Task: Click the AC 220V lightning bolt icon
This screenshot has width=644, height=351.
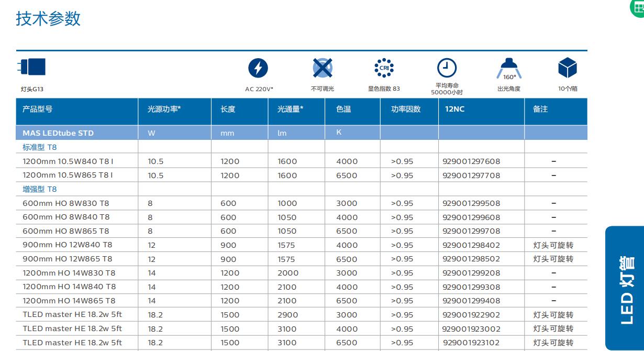Action: tap(258, 68)
